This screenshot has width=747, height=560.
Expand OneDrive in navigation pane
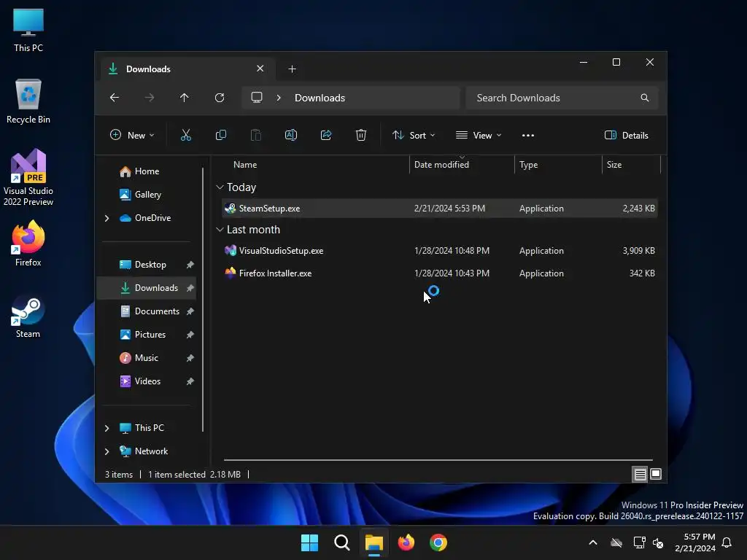(x=107, y=218)
